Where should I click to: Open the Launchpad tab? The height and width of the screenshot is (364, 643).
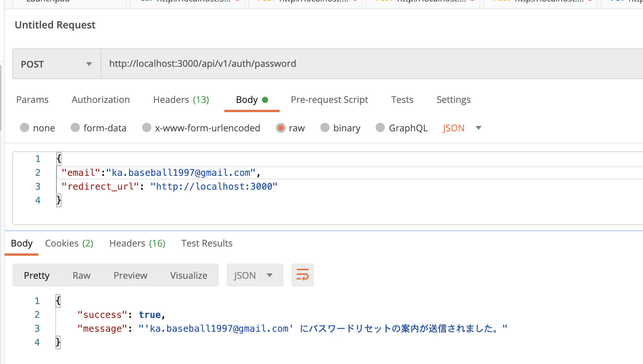[48, 2]
